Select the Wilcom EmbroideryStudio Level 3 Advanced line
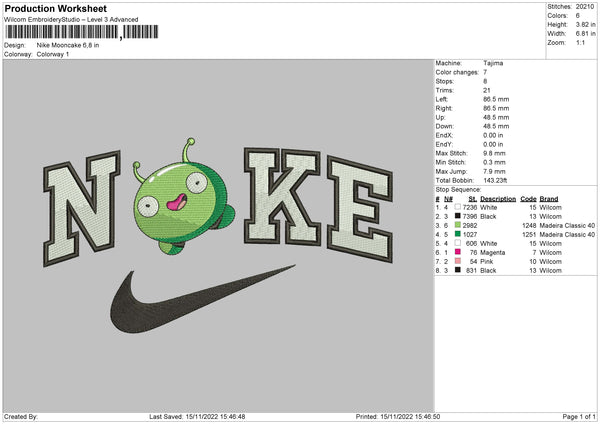 (71, 20)
